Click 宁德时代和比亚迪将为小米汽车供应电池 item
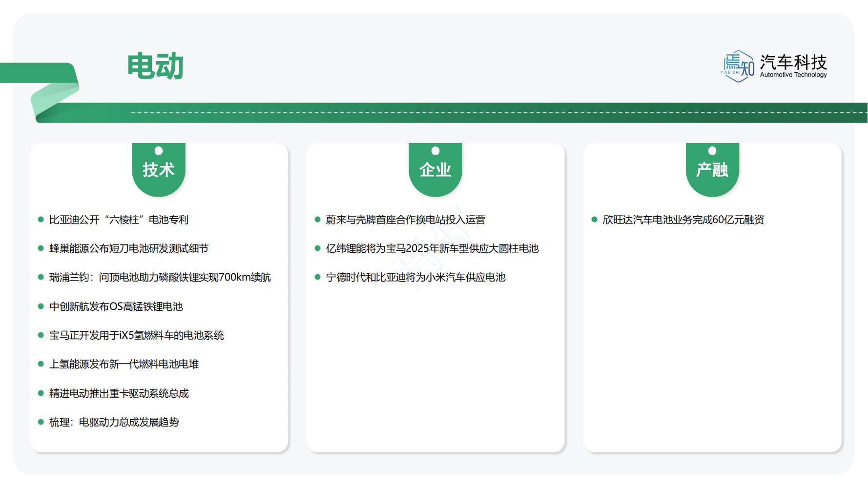Image resolution: width=868 pixels, height=488 pixels. (415, 277)
